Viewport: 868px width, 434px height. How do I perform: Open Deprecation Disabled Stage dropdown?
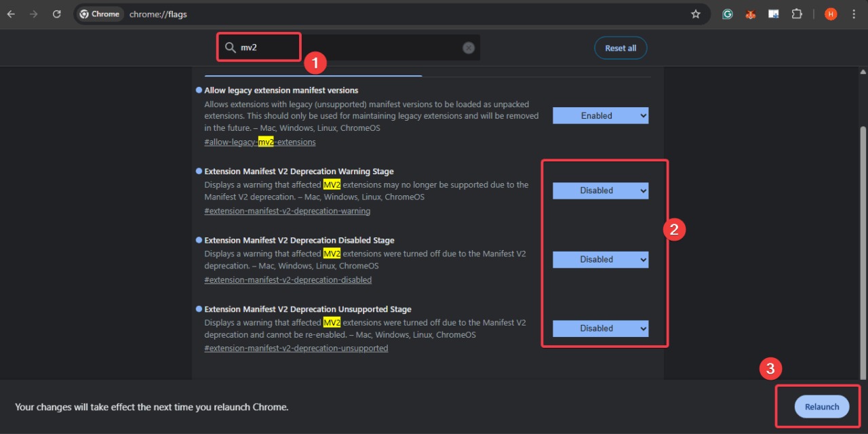[600, 260]
